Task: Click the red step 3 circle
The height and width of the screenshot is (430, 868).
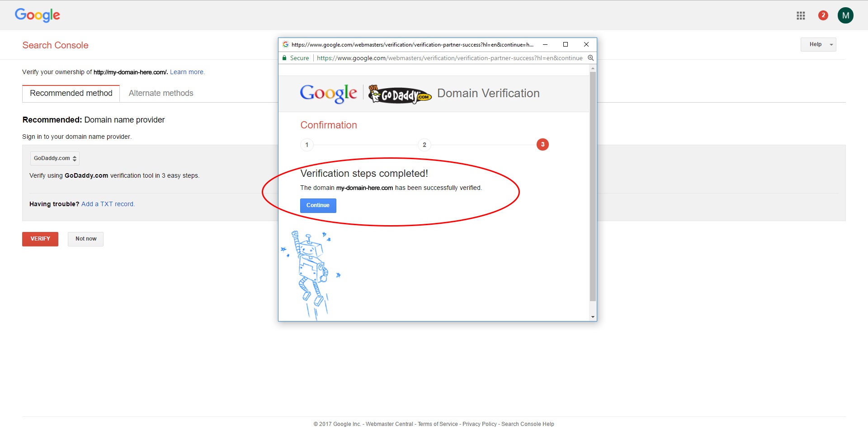Action: point(542,145)
